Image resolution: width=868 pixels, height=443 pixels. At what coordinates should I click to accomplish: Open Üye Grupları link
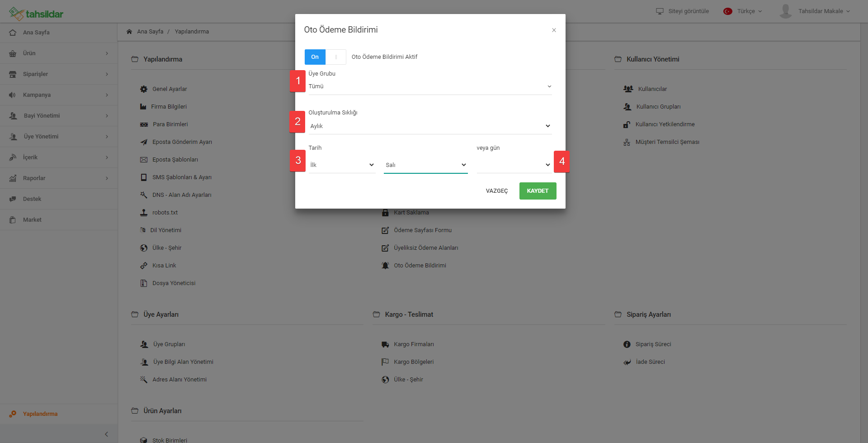169,344
